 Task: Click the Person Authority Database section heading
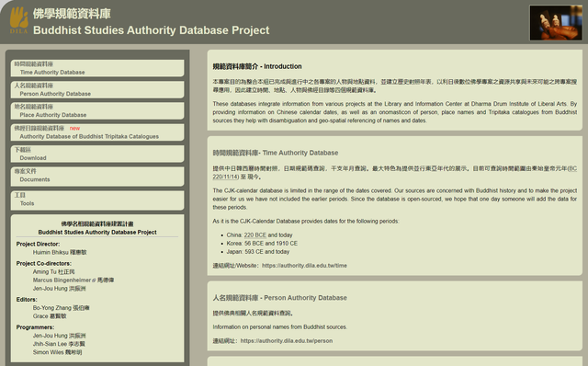[279, 298]
